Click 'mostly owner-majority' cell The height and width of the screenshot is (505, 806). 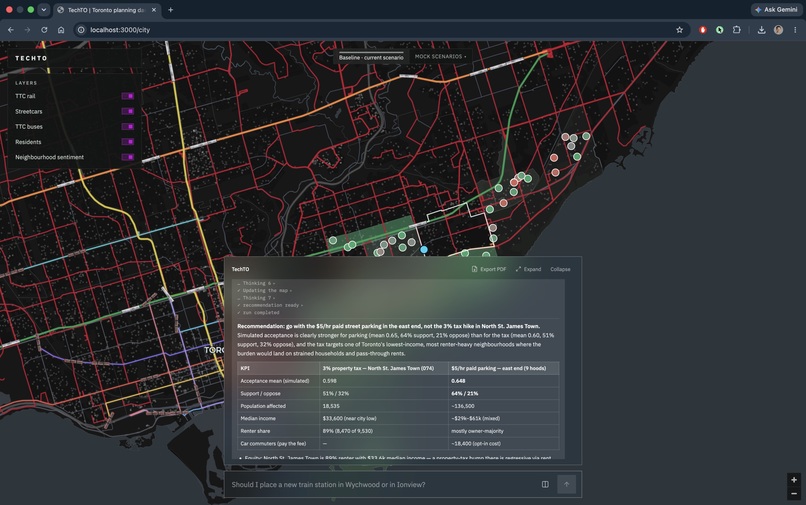[x=477, y=431]
